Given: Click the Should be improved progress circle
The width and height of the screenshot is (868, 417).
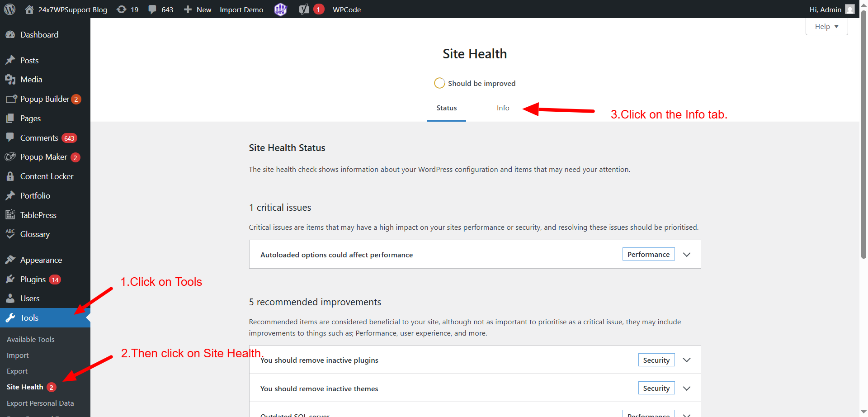Looking at the screenshot, I should [x=439, y=83].
